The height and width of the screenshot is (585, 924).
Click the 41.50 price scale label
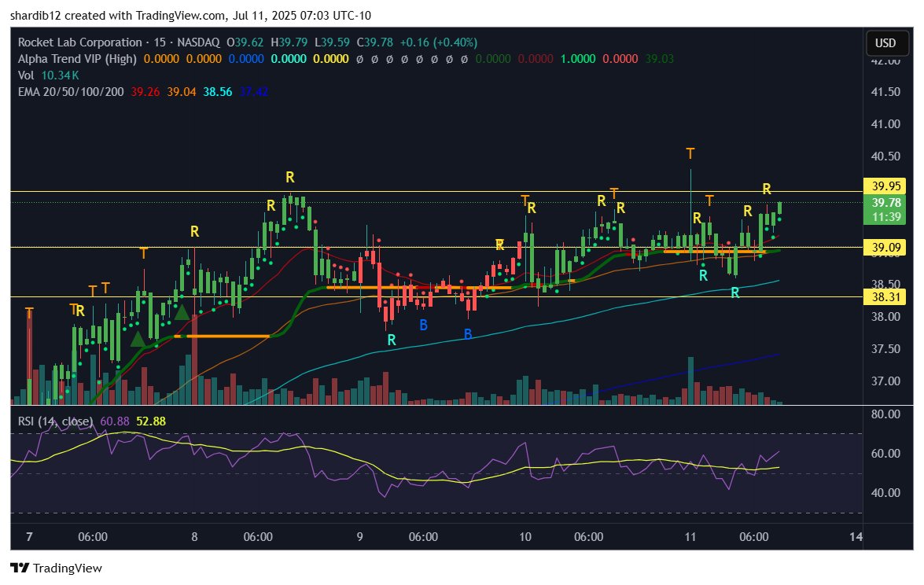click(885, 92)
